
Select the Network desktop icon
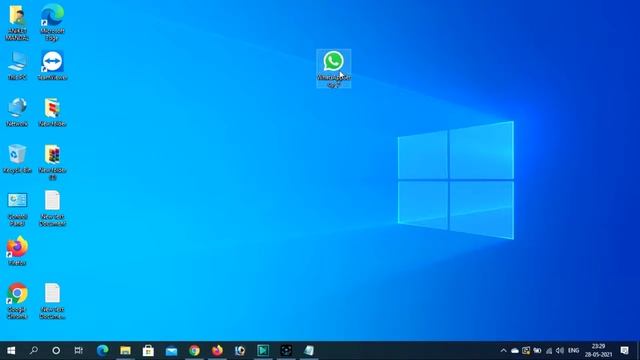(x=17, y=112)
